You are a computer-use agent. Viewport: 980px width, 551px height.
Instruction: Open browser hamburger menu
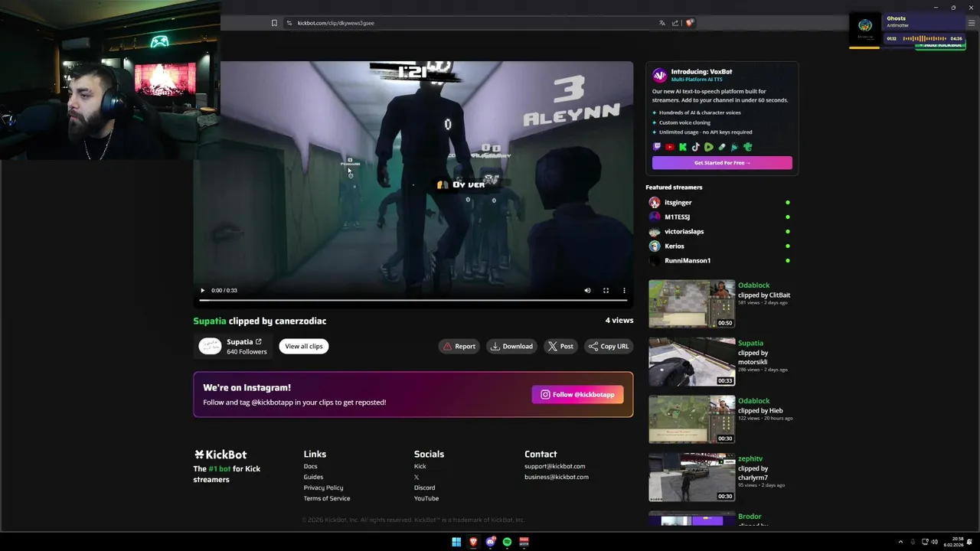971,23
